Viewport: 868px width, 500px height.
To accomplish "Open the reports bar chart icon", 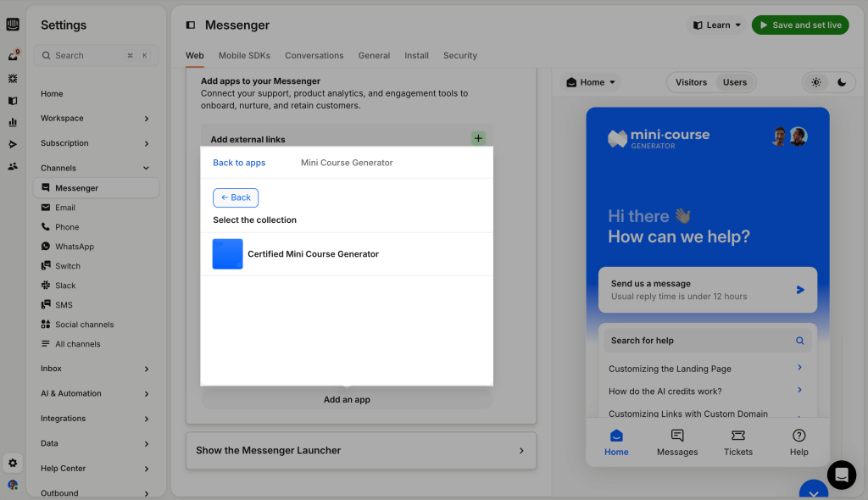I will pos(13,122).
